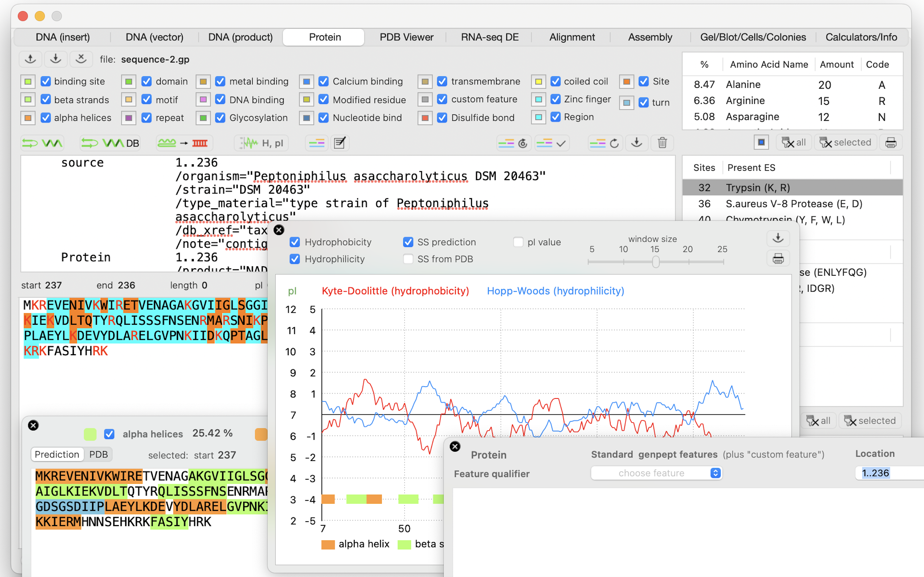Click the clear all sites button
Viewport: 924px width, 577px height.
coord(793,142)
